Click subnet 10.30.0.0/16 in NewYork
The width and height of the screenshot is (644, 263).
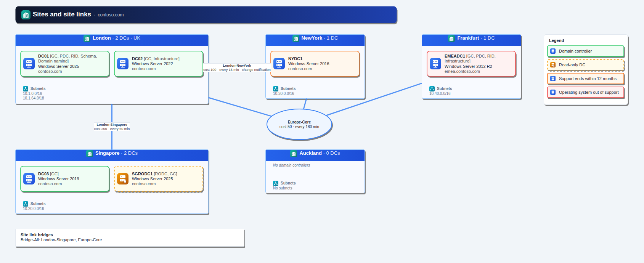pos(284,94)
